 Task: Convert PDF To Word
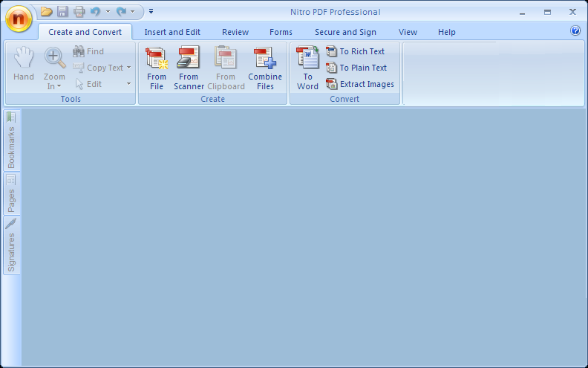[x=307, y=68]
